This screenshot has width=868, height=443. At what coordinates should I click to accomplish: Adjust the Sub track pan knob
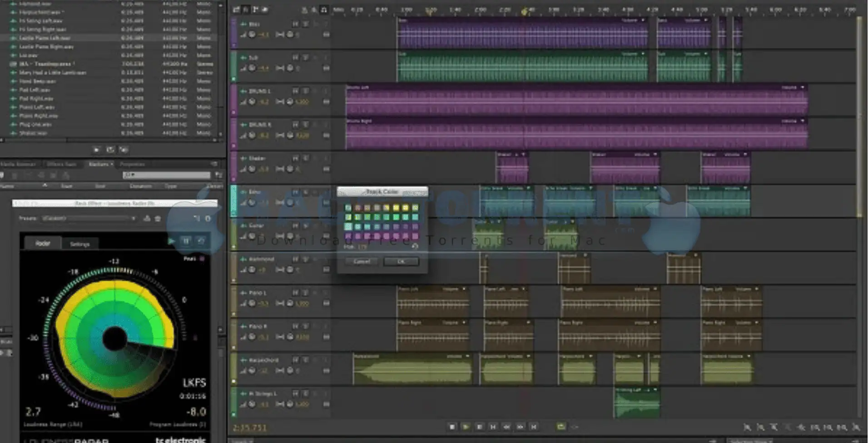(x=290, y=68)
